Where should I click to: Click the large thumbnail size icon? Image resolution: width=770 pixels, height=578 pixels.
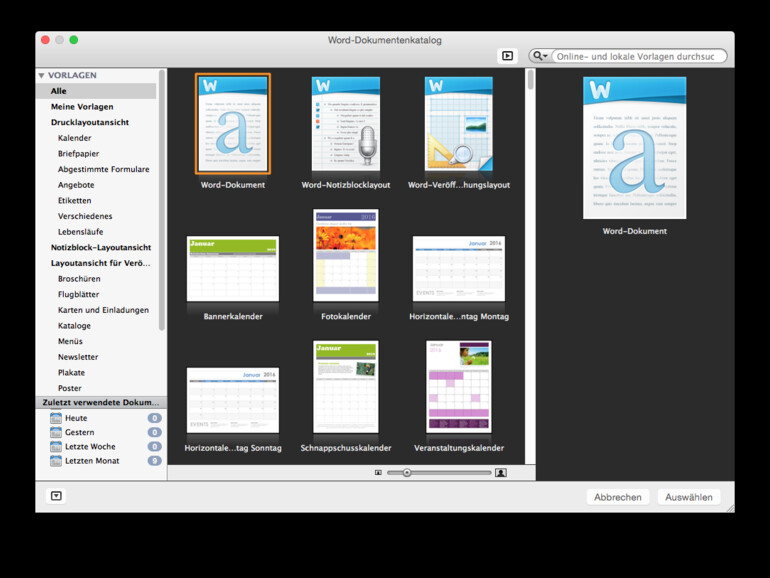point(501,472)
